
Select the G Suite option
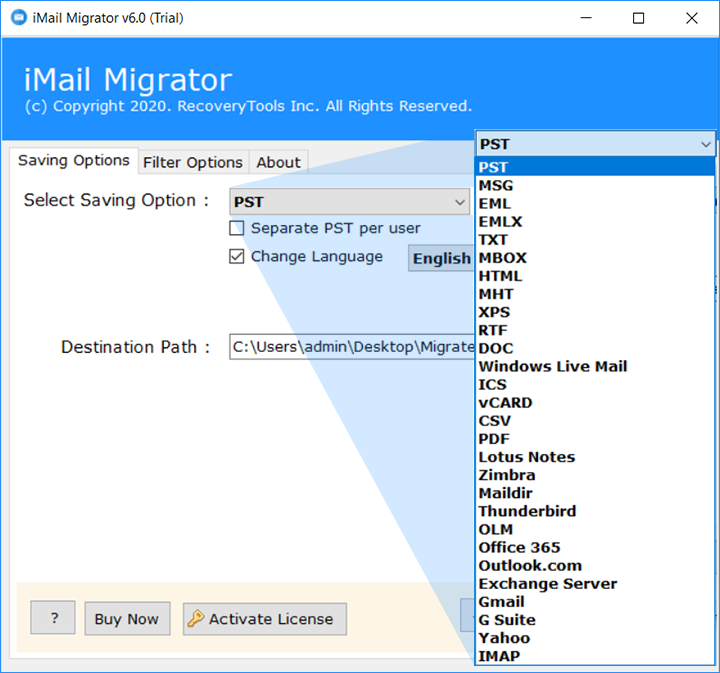(x=595, y=620)
